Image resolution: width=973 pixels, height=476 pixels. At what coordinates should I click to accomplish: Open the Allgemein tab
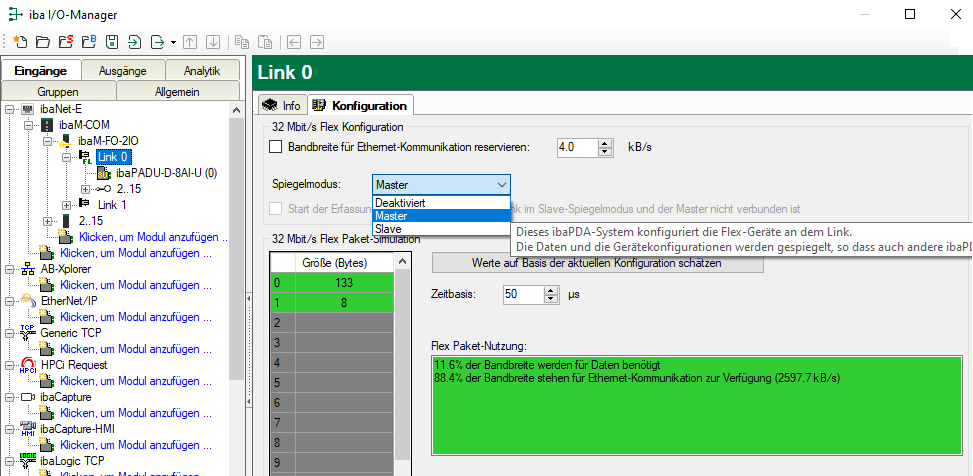pyautogui.click(x=177, y=91)
